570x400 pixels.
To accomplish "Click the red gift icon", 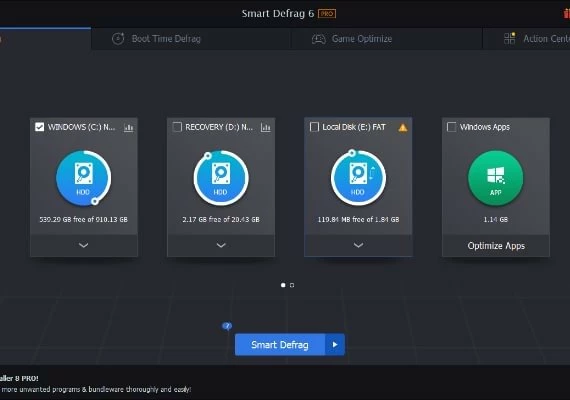I will point(566,14).
